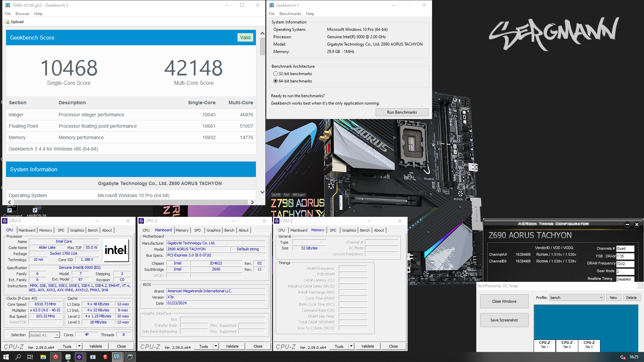Click horizontal scrollbar track in Geekbench result

[131, 202]
